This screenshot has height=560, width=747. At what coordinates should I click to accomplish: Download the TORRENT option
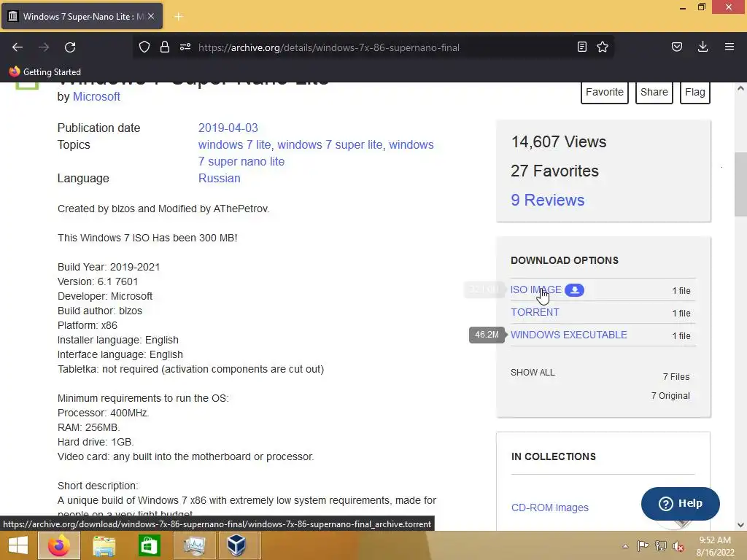coord(535,312)
